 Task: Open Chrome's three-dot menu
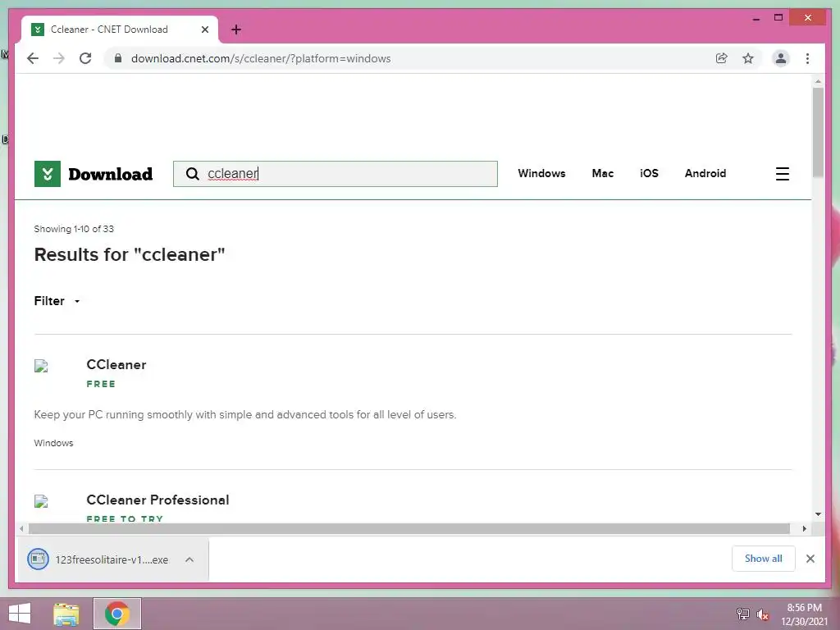point(807,58)
